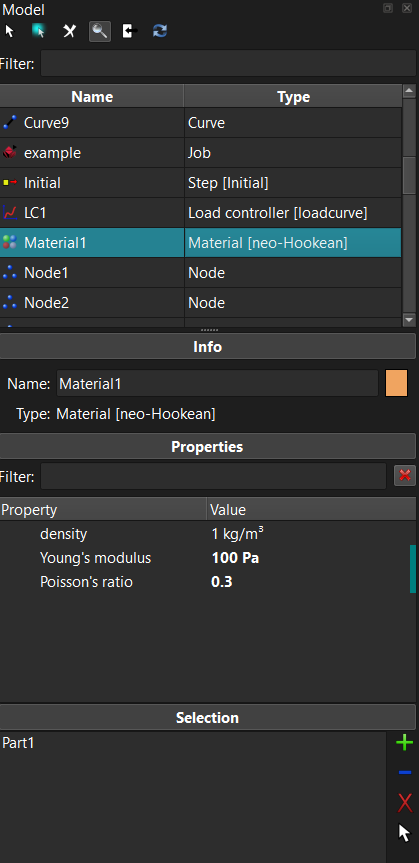
Task: Click the blue refresh icon
Action: [160, 31]
